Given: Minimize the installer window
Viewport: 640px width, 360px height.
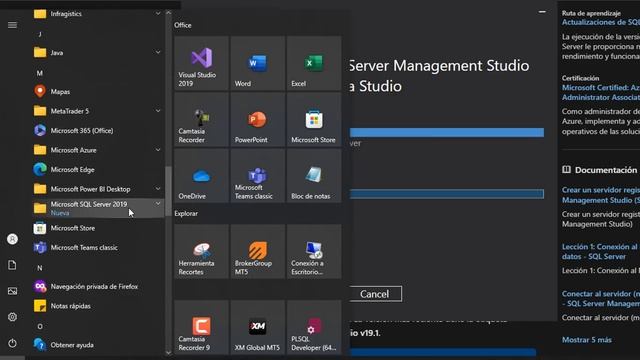Looking at the screenshot, I should pyautogui.click(x=542, y=12).
